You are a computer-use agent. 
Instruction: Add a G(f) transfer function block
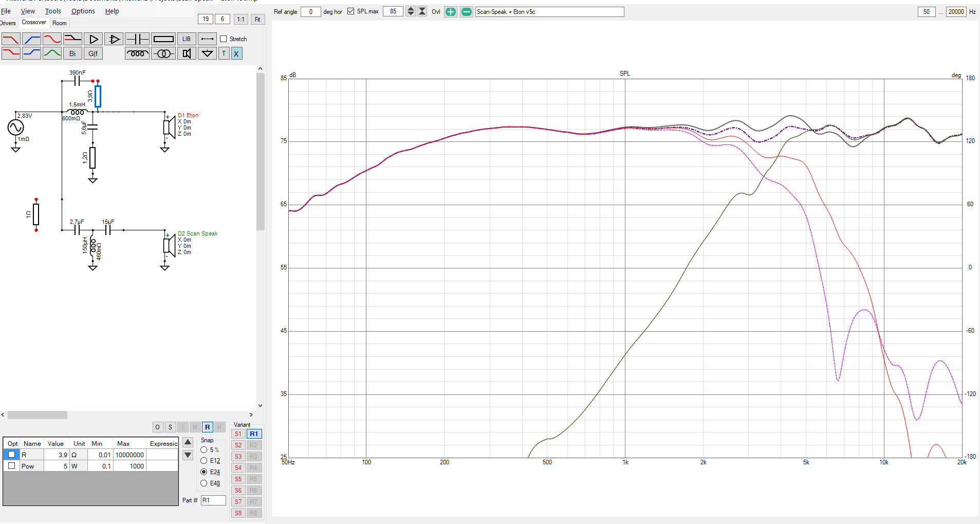tap(93, 53)
